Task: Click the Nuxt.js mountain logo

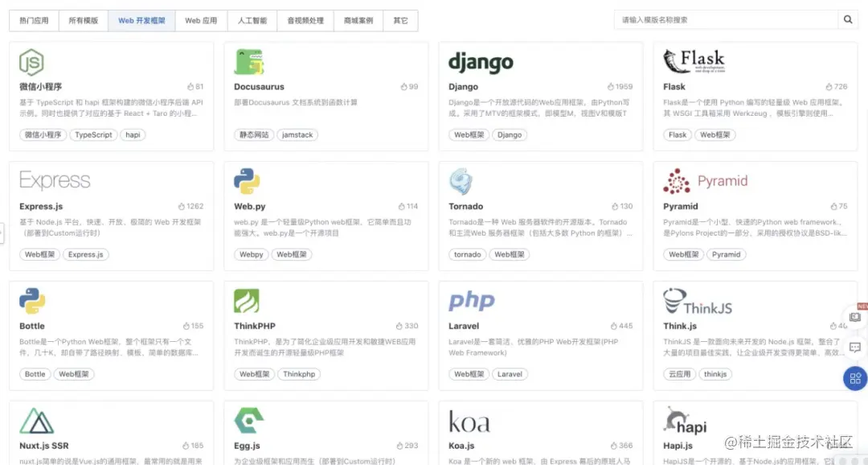Action: pos(36,421)
